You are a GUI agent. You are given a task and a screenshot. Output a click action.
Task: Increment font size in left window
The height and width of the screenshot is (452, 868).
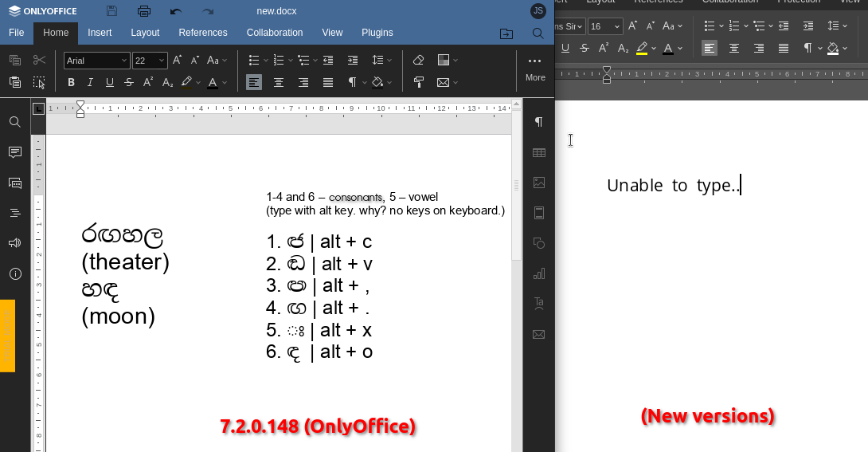coord(177,60)
